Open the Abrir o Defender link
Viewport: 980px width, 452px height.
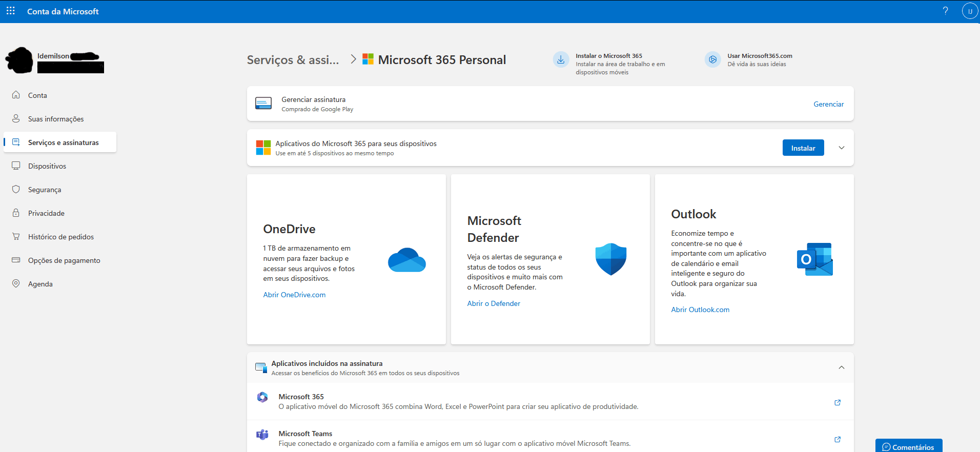tap(494, 303)
